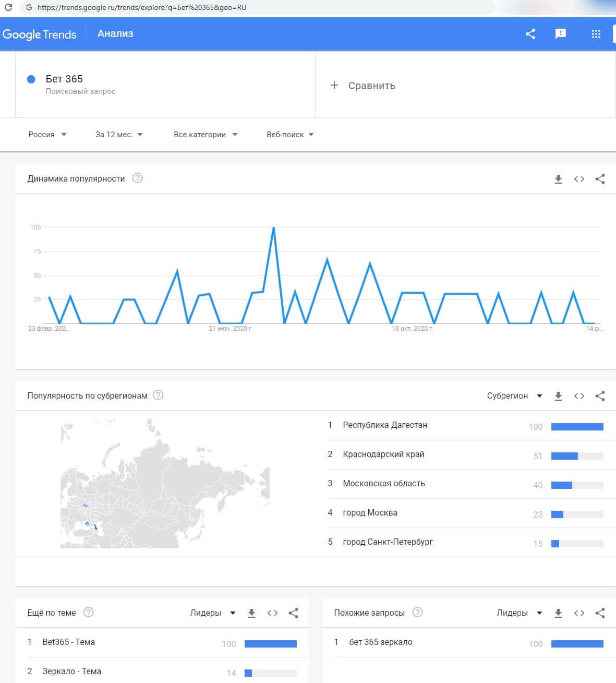The image size is (616, 683).
Task: Share the Похожие запросы card
Action: 600,613
